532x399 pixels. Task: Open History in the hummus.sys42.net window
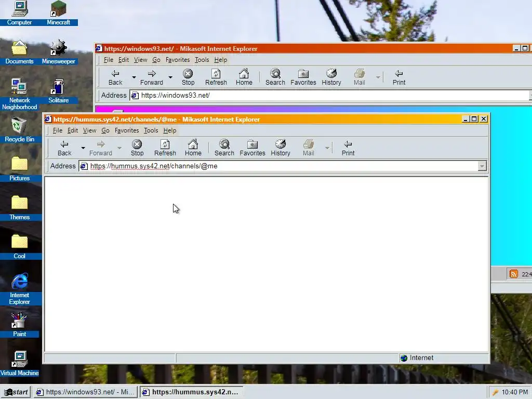click(280, 148)
